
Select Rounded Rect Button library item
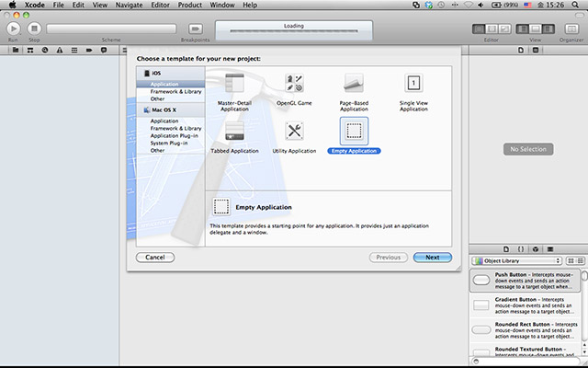click(x=525, y=330)
